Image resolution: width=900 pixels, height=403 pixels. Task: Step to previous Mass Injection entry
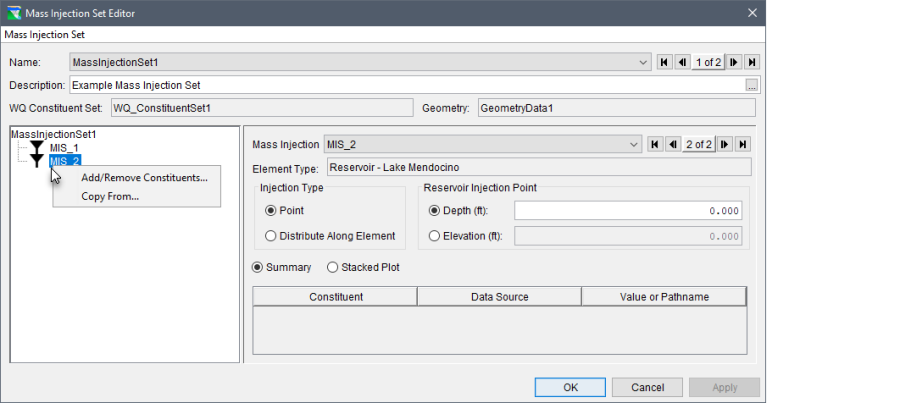[673, 145]
